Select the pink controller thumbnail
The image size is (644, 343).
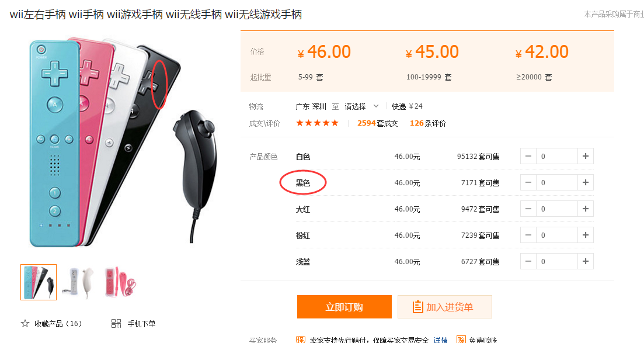(120, 282)
